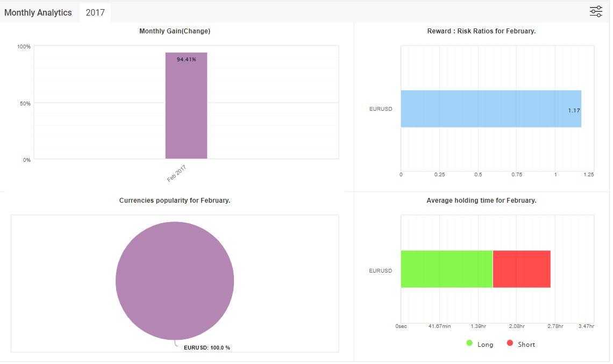613x364 pixels.
Task: Click the green Long holding time segment
Action: (446, 269)
